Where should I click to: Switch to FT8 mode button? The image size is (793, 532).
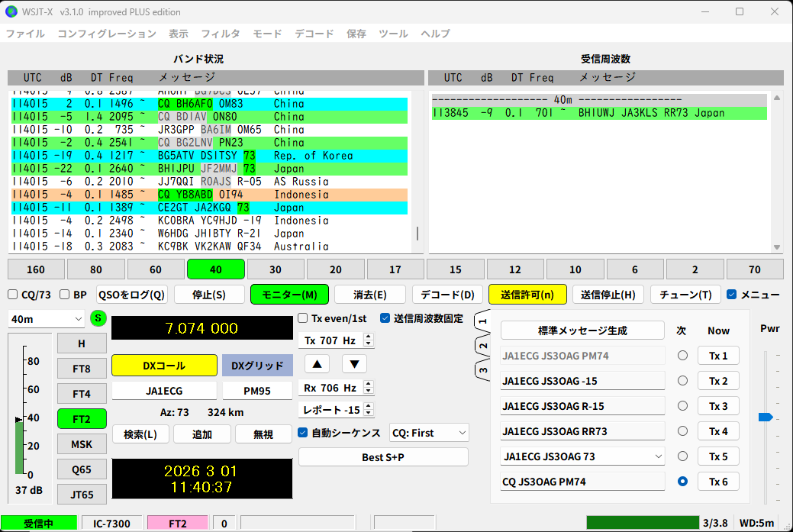click(82, 369)
